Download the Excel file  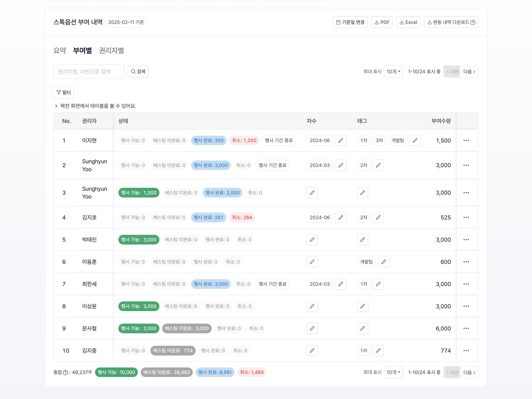(x=408, y=22)
